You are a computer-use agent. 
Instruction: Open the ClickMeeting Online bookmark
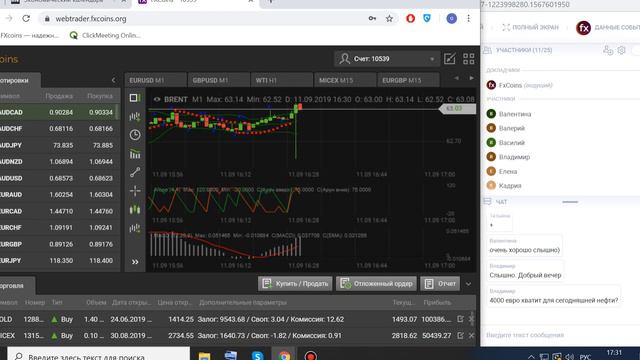105,36
